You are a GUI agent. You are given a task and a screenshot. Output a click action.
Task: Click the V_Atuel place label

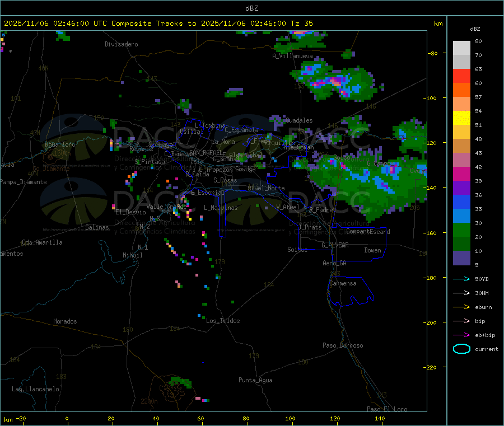click(x=288, y=207)
